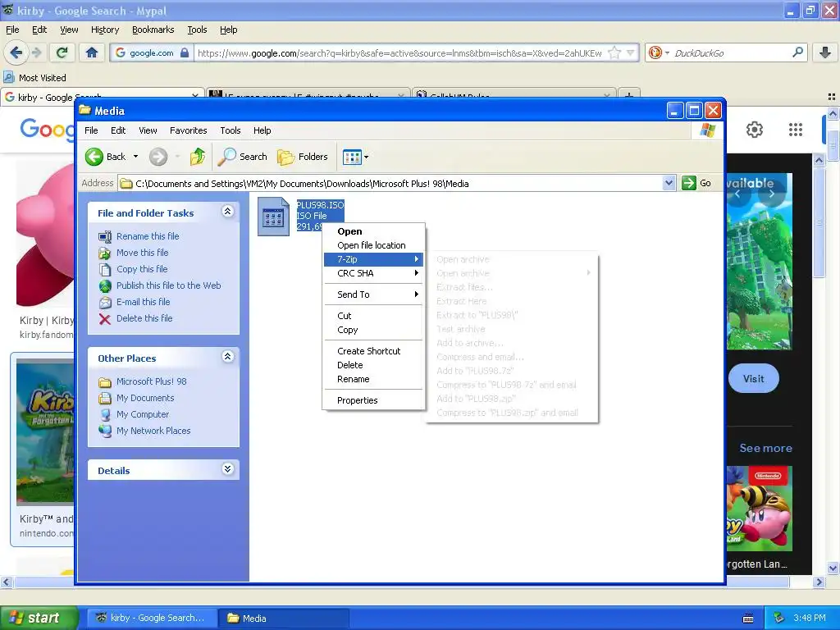This screenshot has width=840, height=630.
Task: Open Most Visited bookmarks folder
Action: coord(35,78)
